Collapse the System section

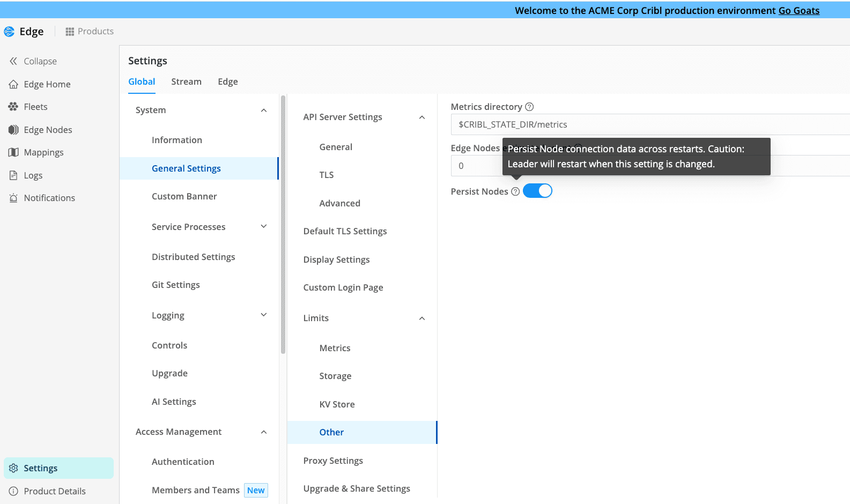[263, 110]
